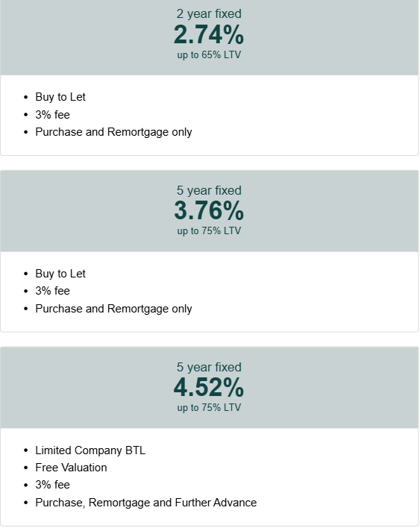The height and width of the screenshot is (531, 420).
Task: Select the 4.52% rate heading
Action: [x=209, y=387]
